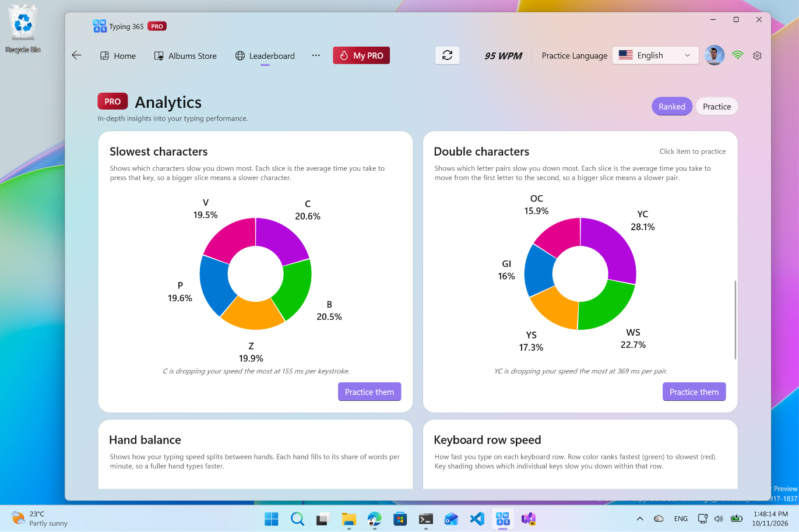The width and height of the screenshot is (799, 532).
Task: Open Visual Studio Code from the taskbar
Action: 477,519
